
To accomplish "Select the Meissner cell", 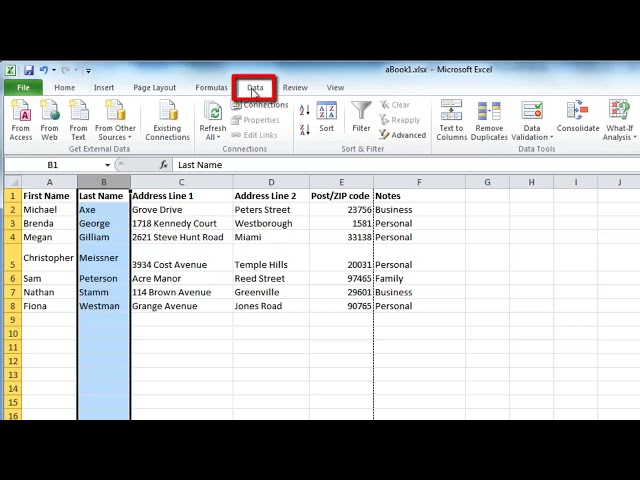I will click(x=104, y=258).
